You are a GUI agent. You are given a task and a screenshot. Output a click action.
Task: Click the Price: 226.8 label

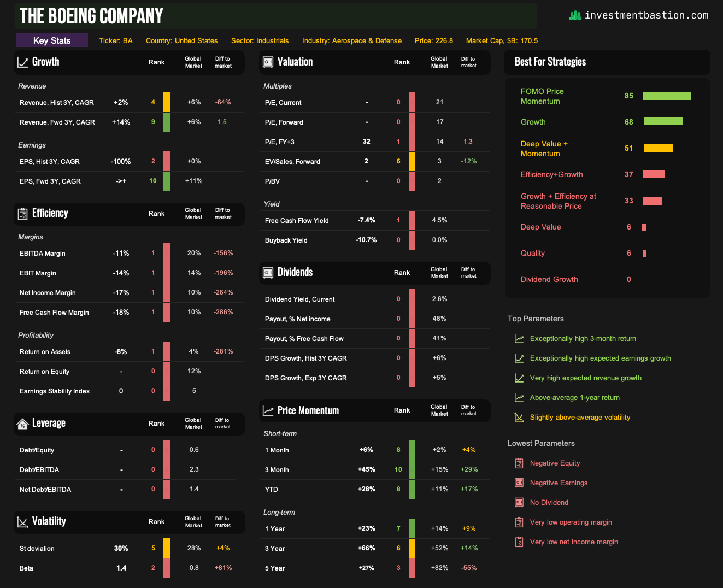(434, 40)
